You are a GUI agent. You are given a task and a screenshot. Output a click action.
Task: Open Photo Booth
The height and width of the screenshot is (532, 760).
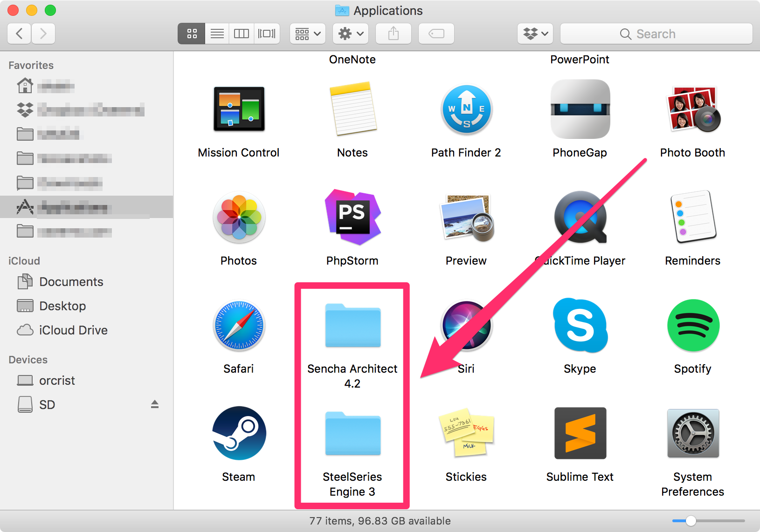(x=692, y=109)
